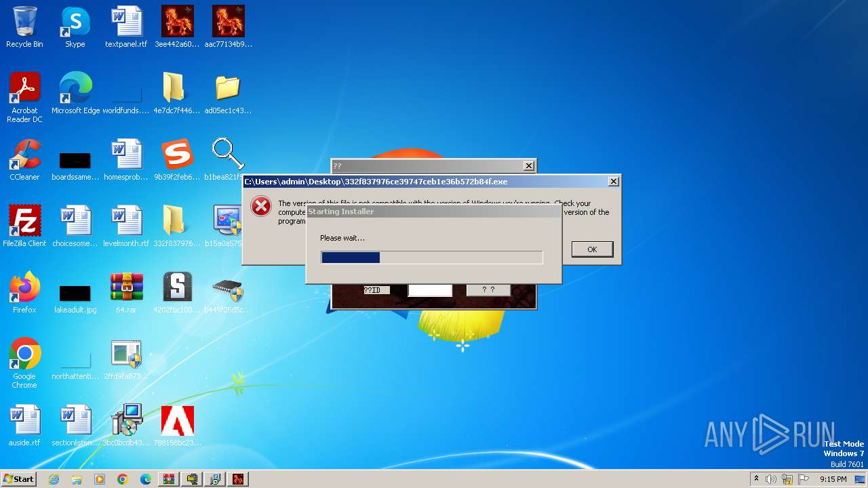Open Internet Explorer from taskbar
Viewport: 868px width, 488px height.
point(54,479)
